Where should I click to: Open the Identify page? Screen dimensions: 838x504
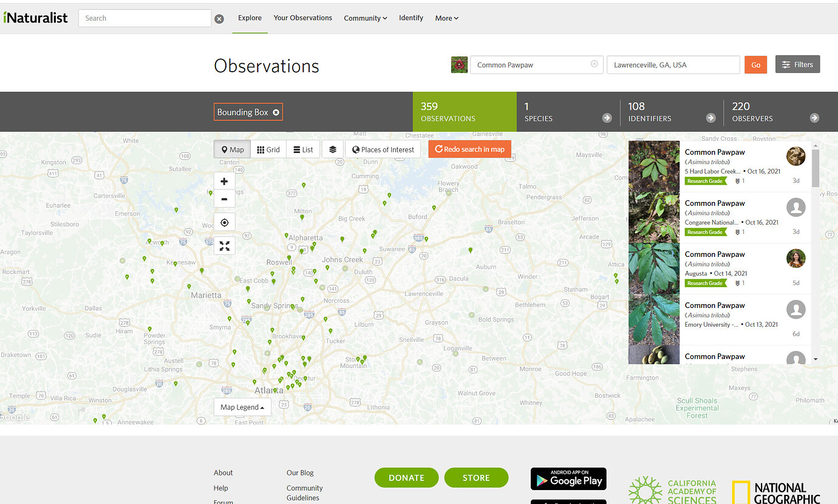pyautogui.click(x=411, y=18)
